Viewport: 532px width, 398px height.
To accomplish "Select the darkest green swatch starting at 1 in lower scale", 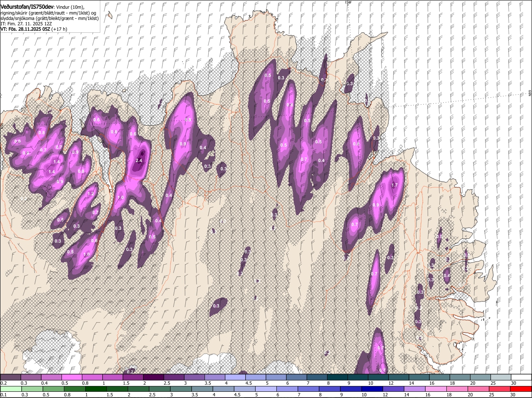I will tap(96, 389).
